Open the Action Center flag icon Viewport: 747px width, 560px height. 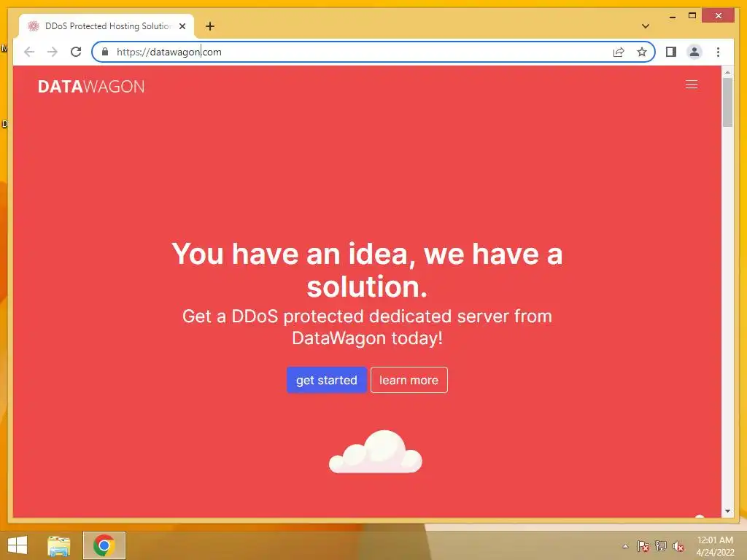pos(643,546)
